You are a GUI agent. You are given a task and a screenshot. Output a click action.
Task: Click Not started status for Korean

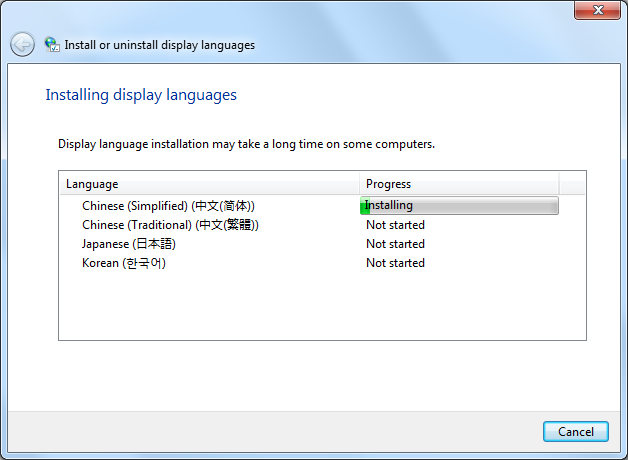395,263
